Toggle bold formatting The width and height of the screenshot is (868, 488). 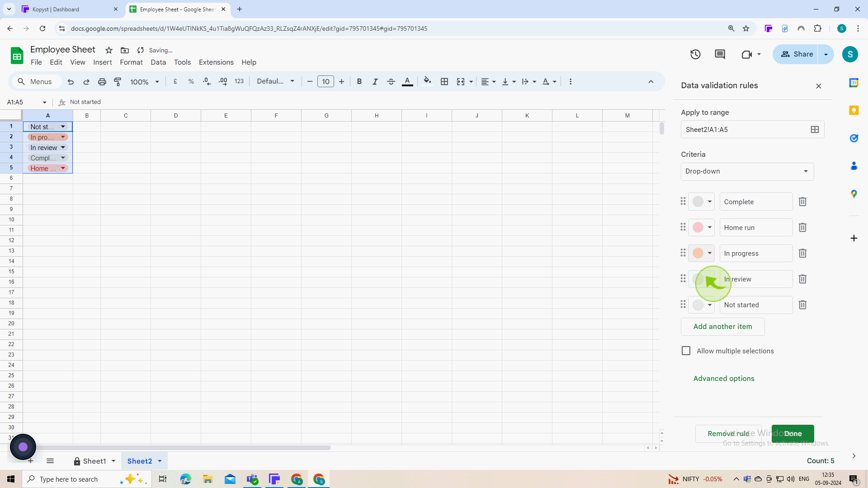pos(359,82)
